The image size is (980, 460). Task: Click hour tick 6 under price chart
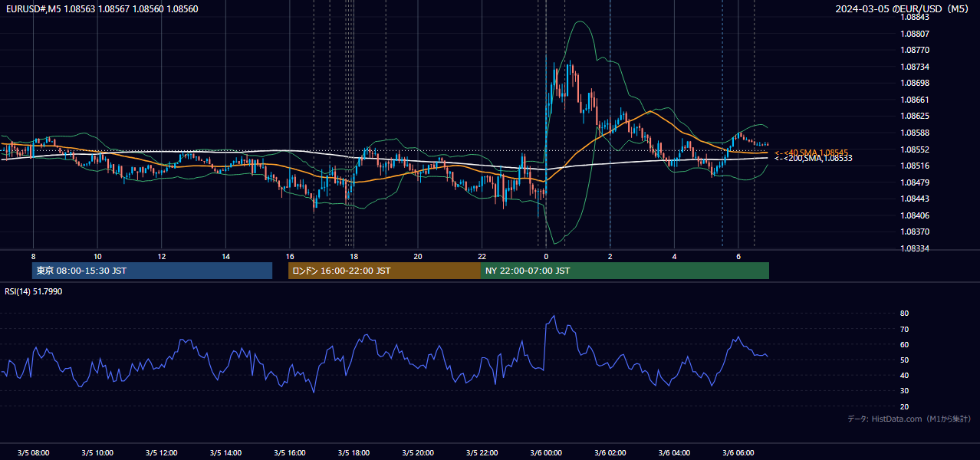[x=738, y=256]
